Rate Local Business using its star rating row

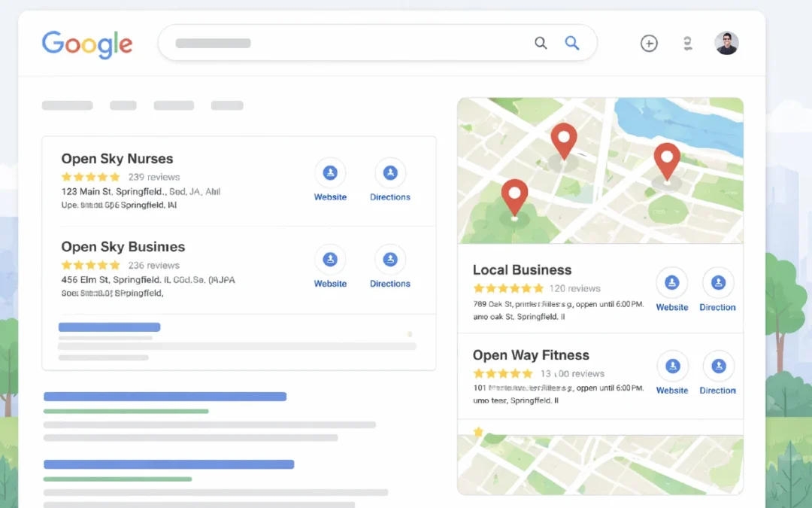508,287
